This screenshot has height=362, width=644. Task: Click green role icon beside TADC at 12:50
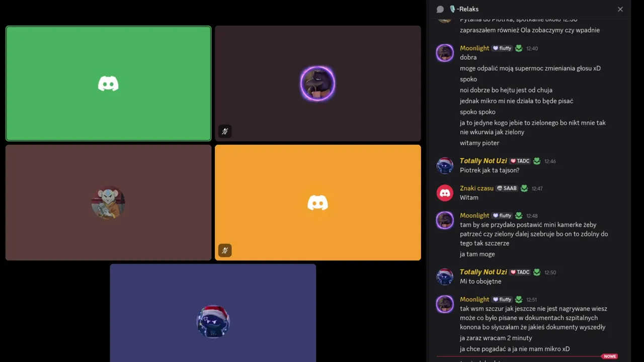537,272
